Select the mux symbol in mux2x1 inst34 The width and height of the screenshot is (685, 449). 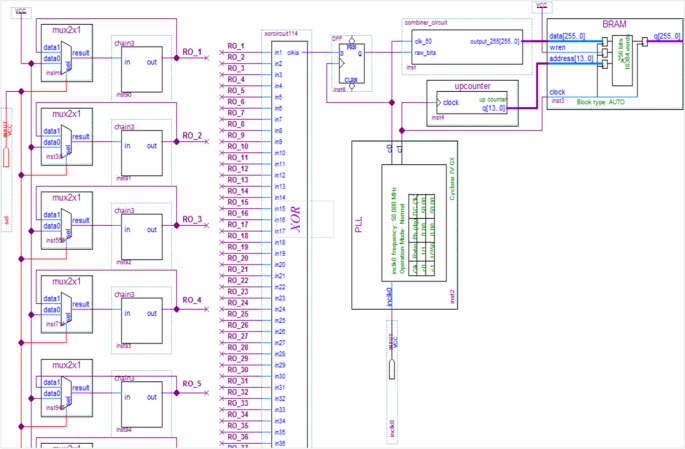pyautogui.click(x=67, y=142)
